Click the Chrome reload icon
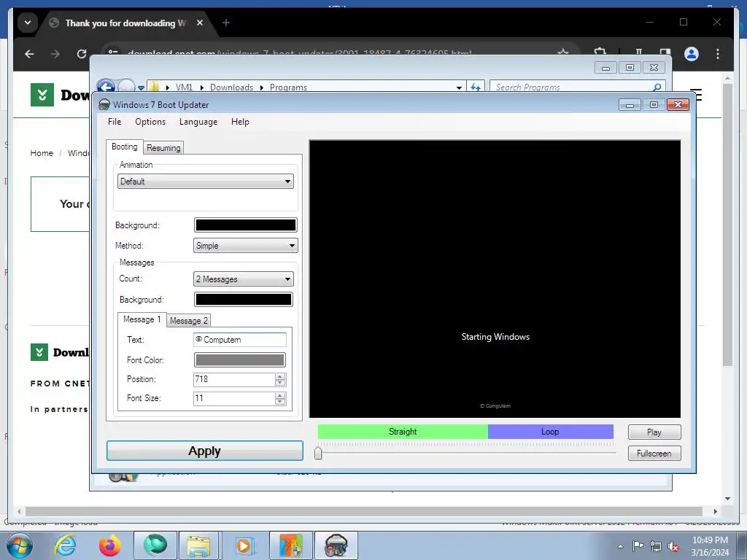747x560 pixels. click(x=82, y=54)
